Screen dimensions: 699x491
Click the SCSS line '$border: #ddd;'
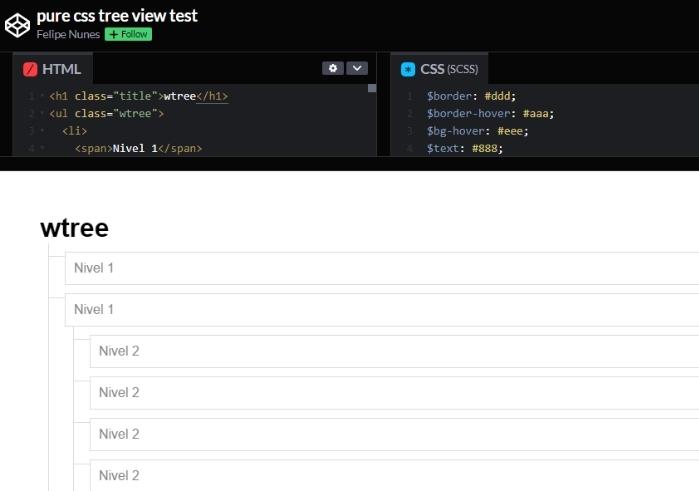pos(471,96)
